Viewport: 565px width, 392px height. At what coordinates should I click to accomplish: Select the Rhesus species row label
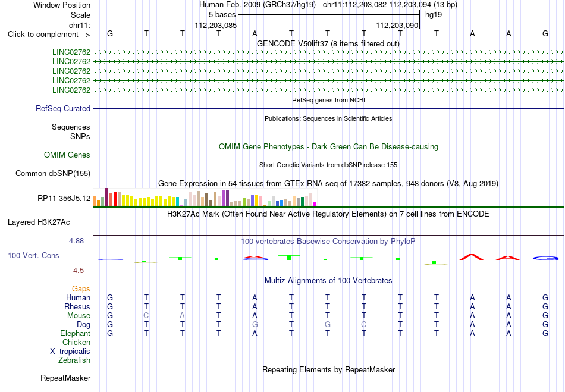(x=77, y=306)
